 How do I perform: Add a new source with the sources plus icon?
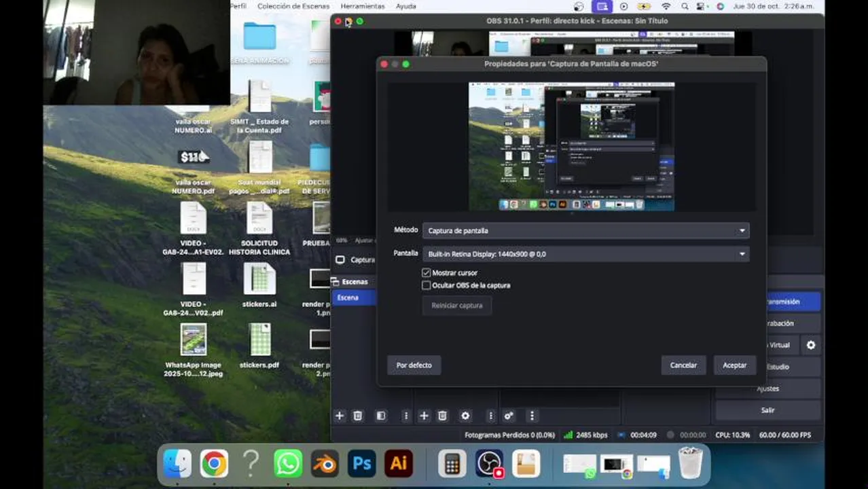[424, 416]
